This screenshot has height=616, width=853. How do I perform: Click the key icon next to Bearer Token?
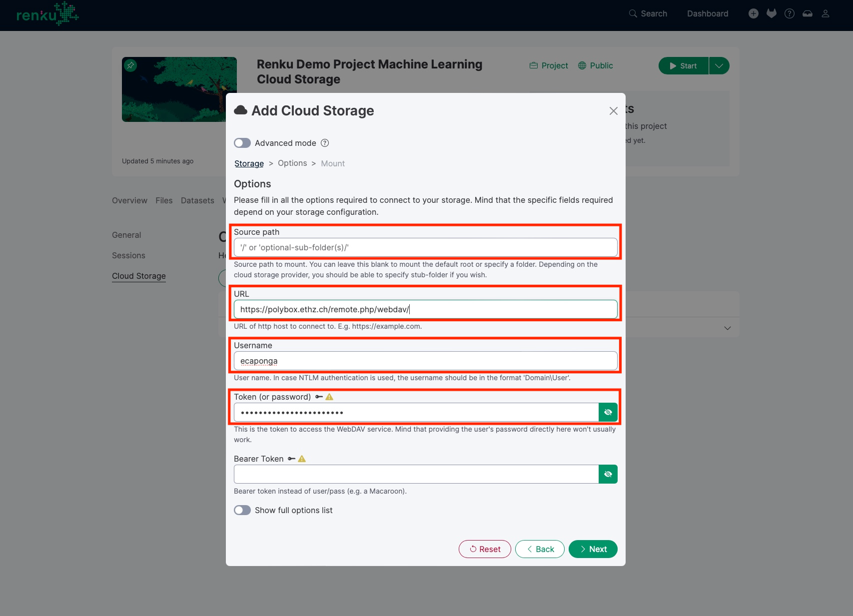coord(291,459)
